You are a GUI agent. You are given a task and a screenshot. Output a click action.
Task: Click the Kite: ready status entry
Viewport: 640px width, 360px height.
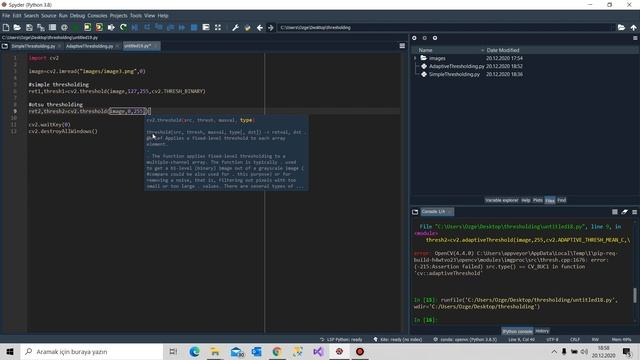398,340
